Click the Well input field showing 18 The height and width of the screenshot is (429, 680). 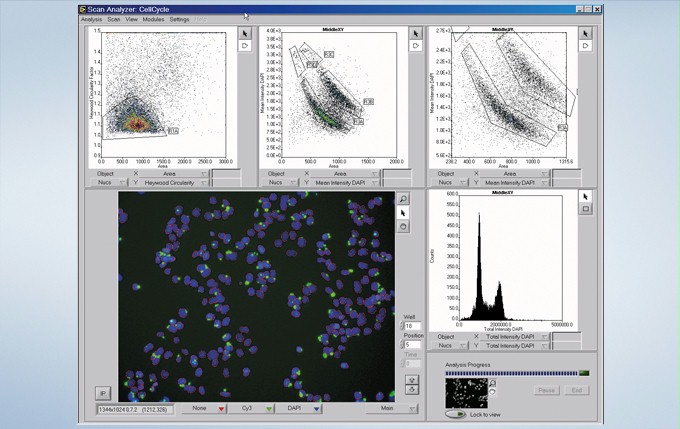[412, 326]
